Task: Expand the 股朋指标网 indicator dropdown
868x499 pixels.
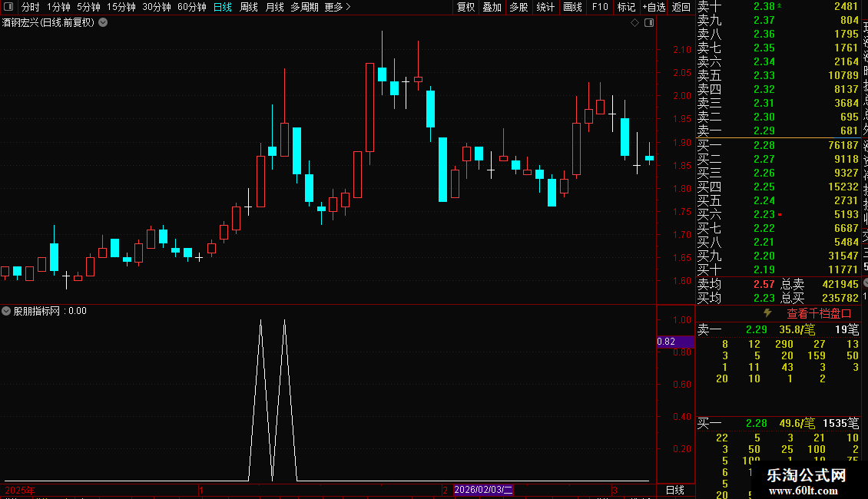Action: click(6, 311)
